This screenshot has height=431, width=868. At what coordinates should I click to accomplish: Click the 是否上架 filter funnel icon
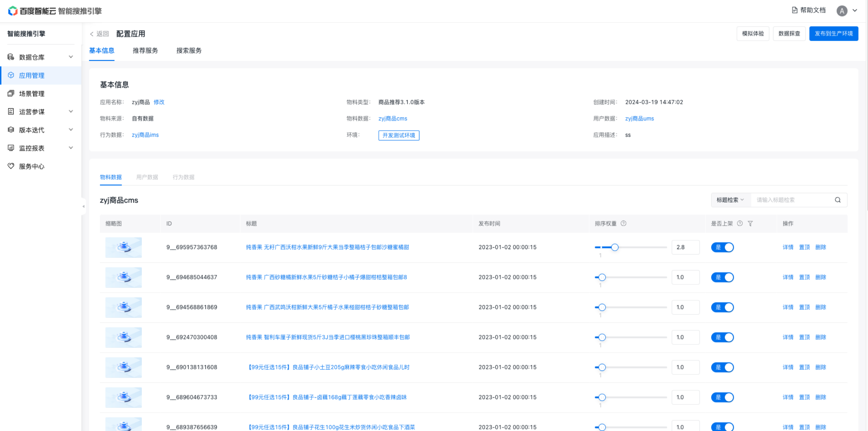pos(750,223)
